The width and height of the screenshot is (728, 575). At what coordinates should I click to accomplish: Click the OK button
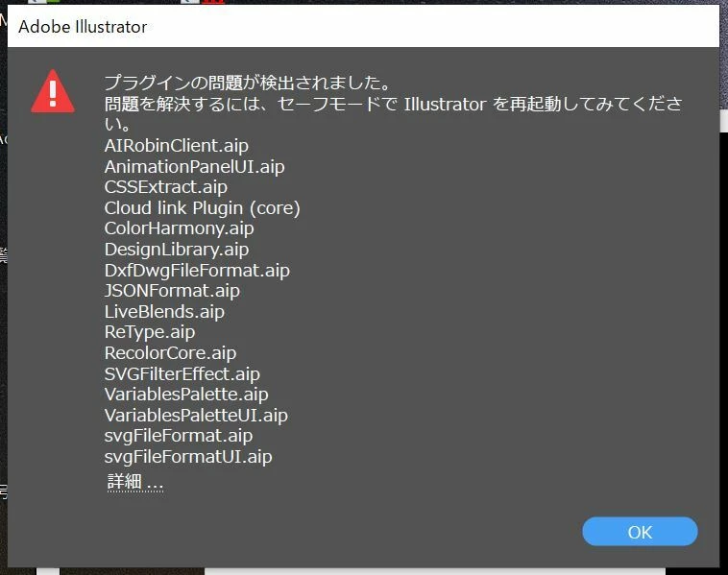pos(640,532)
